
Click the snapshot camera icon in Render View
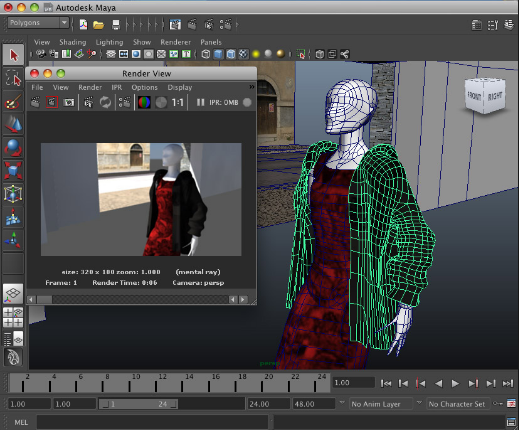tap(69, 102)
